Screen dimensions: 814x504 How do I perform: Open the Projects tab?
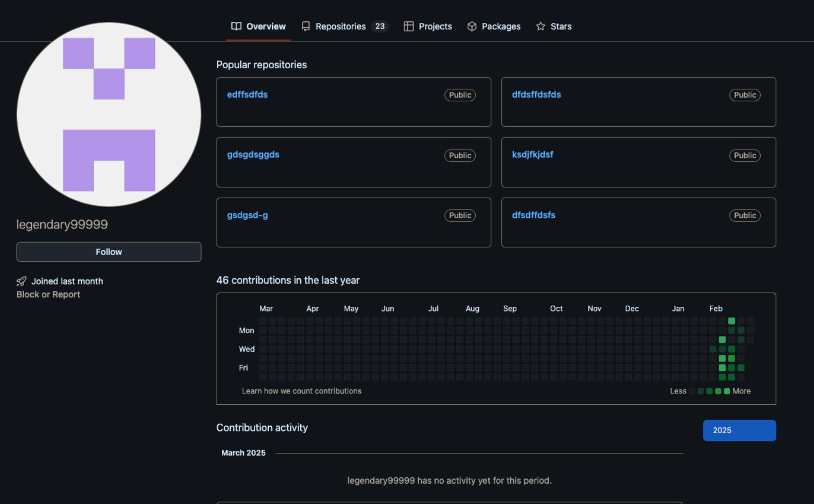pos(428,26)
